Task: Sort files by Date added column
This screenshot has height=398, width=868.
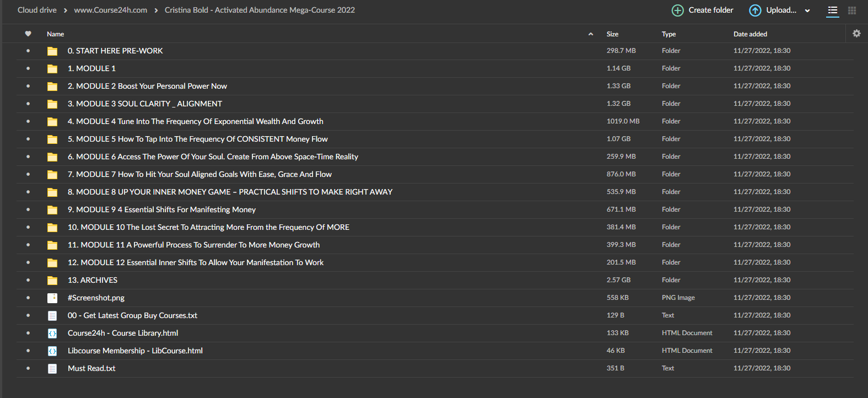Action: [750, 34]
